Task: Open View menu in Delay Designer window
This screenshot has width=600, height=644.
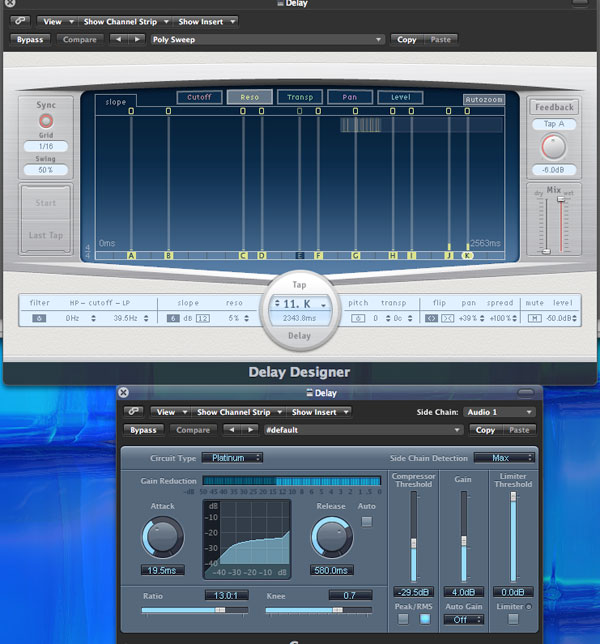Action: (x=56, y=21)
